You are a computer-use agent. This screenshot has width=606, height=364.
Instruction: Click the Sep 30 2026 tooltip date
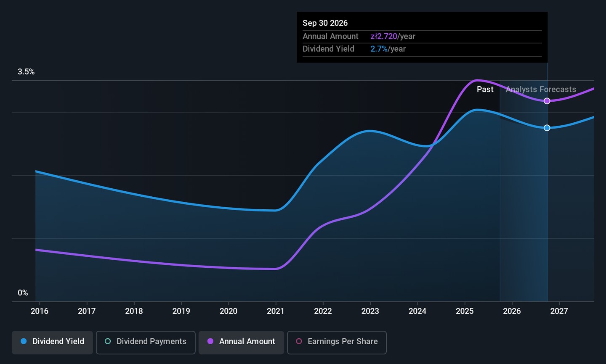click(325, 23)
